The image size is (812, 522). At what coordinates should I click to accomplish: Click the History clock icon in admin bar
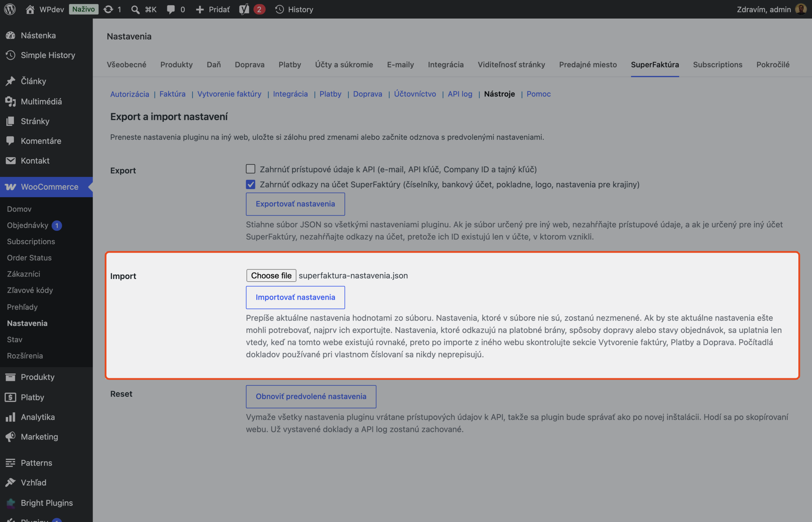279,9
